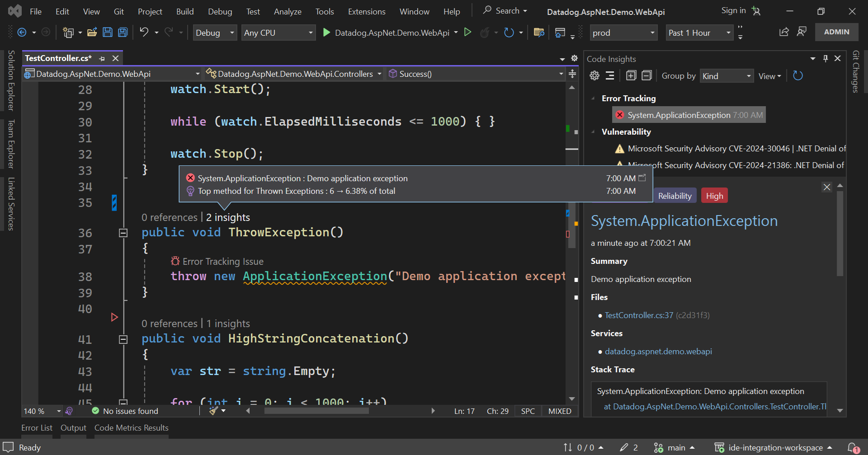Refresh the Code Insights panel
868x455 pixels.
tap(797, 75)
